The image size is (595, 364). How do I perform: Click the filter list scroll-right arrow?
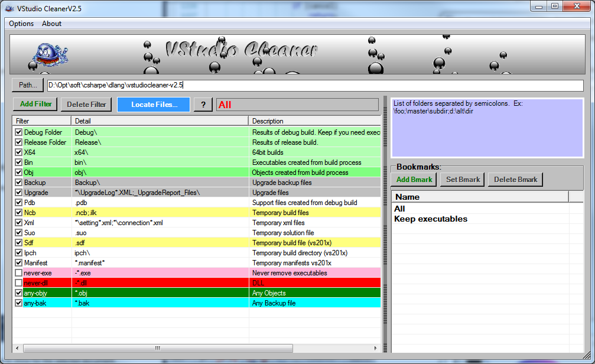tap(376, 348)
